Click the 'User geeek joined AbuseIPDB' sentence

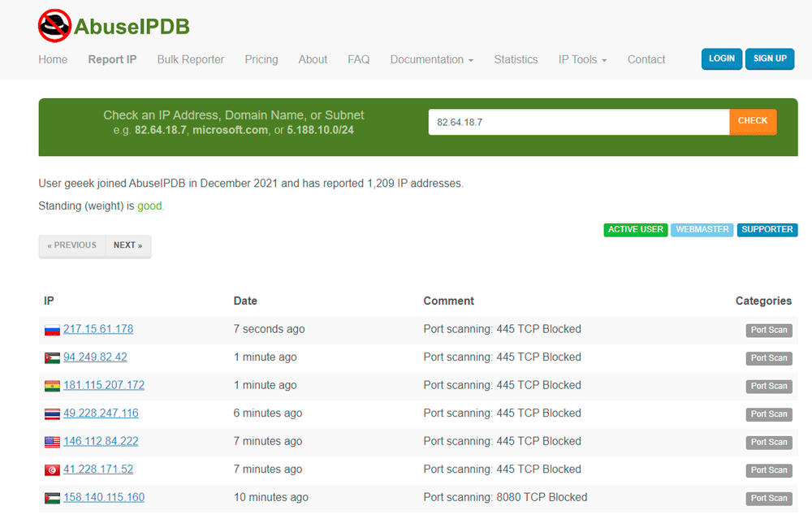click(x=251, y=184)
